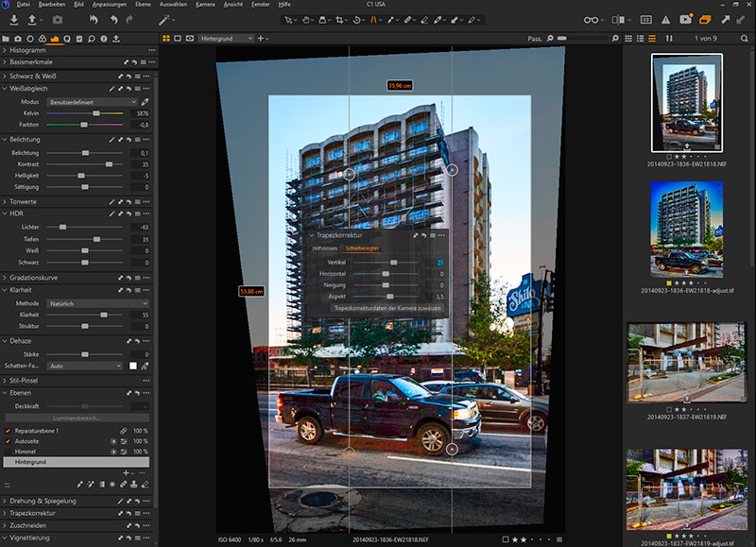The height and width of the screenshot is (547, 756).
Task: Select the erase mask icon in Ebenen
Action: 146,485
